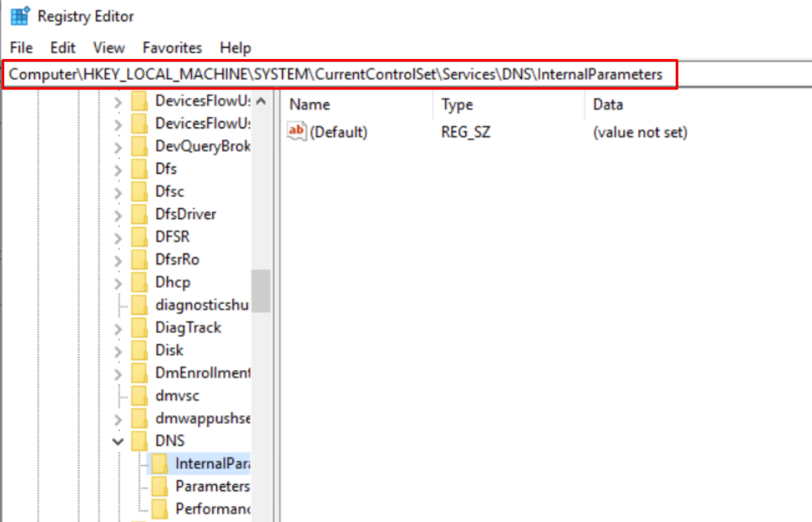Click the diagnosticshu folder icon
The width and height of the screenshot is (812, 522).
coord(139,305)
